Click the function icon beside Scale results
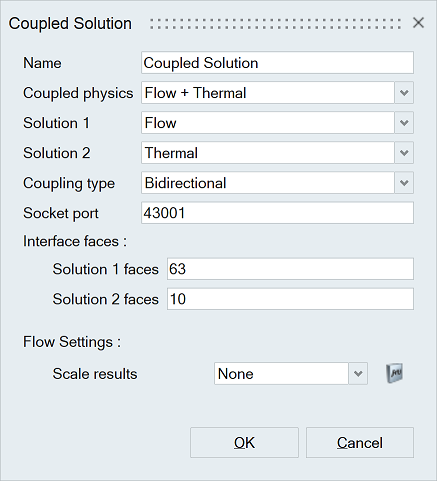This screenshot has height=481, width=437. coord(394,373)
